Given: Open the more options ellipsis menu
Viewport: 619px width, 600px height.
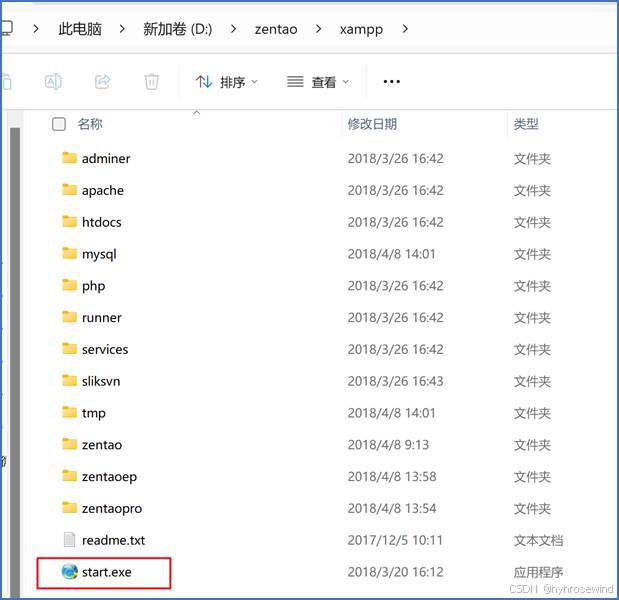Looking at the screenshot, I should (x=392, y=82).
